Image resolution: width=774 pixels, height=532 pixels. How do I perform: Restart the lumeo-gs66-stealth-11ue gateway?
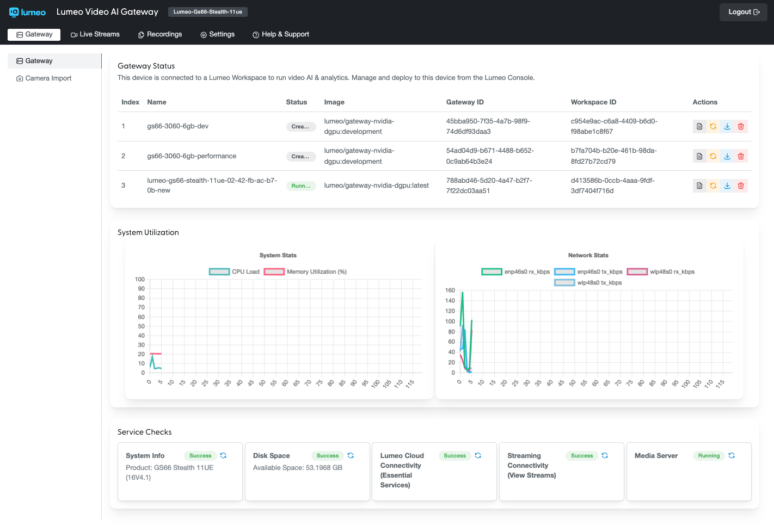[713, 185]
